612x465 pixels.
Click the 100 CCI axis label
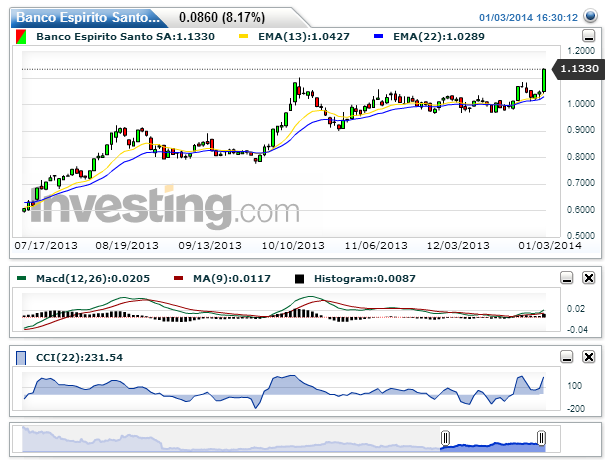[575, 386]
